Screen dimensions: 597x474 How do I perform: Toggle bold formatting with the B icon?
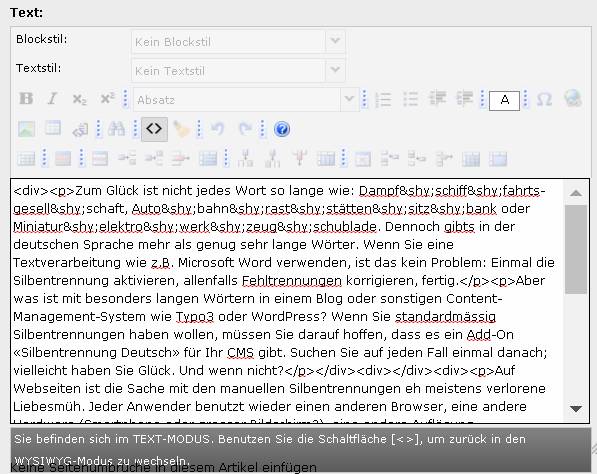pyautogui.click(x=26, y=99)
